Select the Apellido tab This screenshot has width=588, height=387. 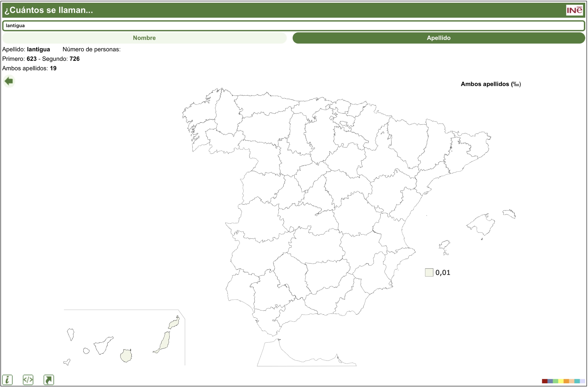tap(439, 38)
